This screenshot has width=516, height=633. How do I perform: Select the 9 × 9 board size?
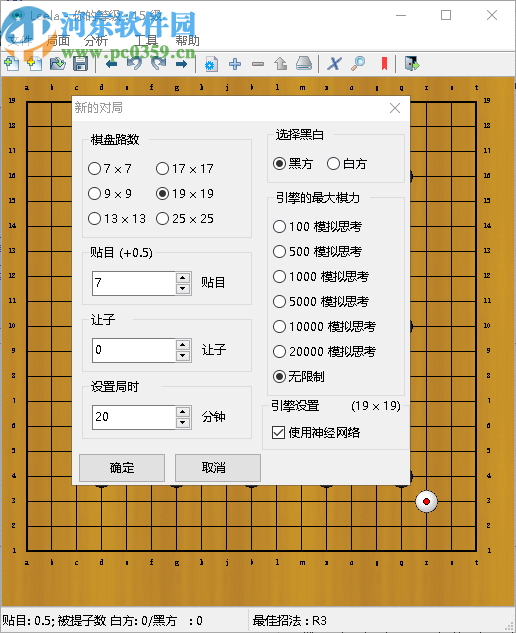[x=110, y=193]
